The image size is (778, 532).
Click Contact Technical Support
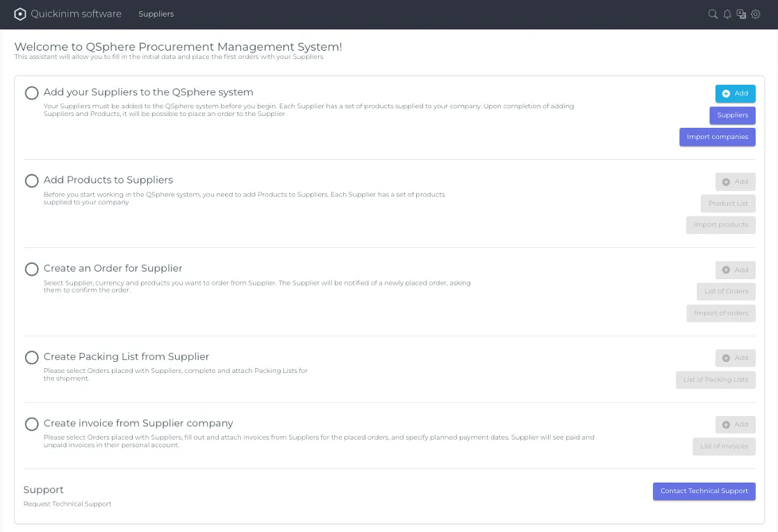click(x=704, y=491)
